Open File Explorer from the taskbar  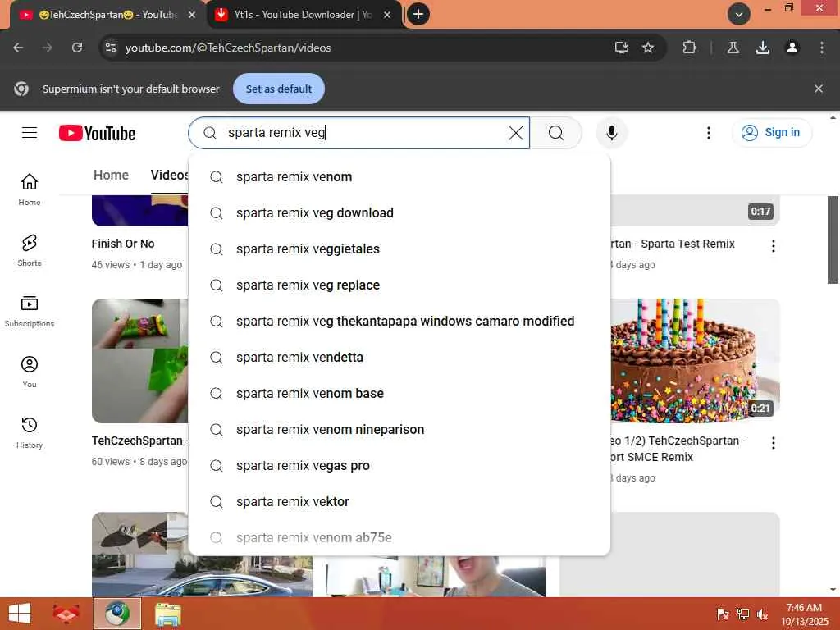[167, 614]
